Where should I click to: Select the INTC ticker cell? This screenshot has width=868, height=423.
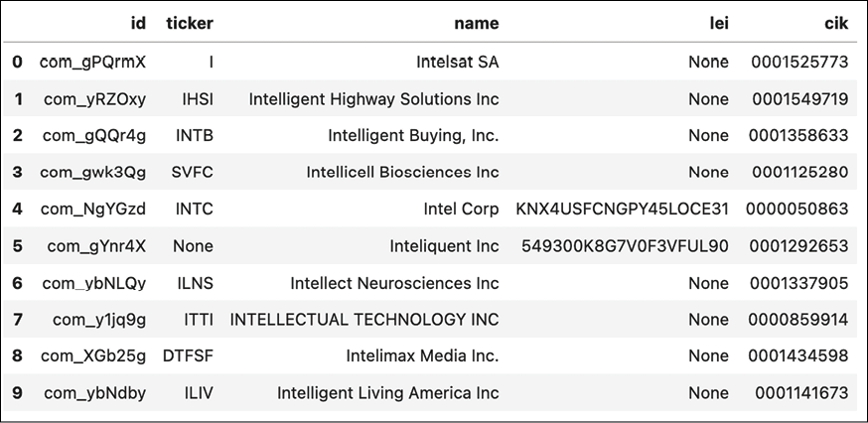[195, 210]
